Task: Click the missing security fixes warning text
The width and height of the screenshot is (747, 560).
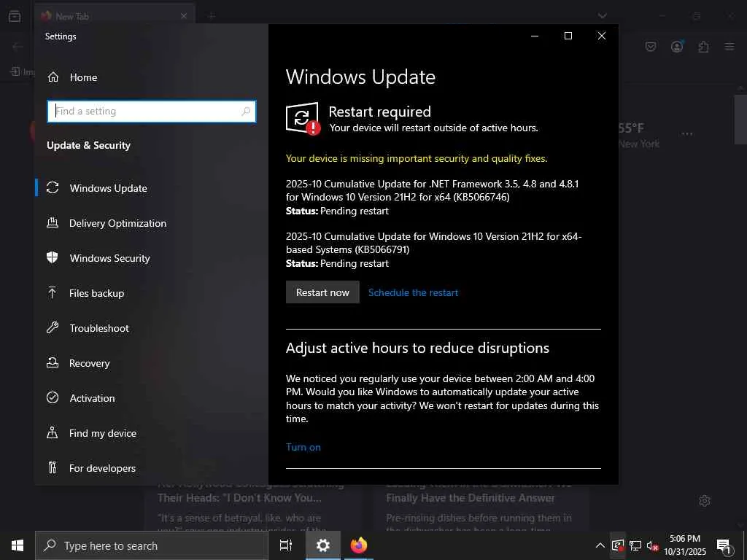Action: point(417,158)
